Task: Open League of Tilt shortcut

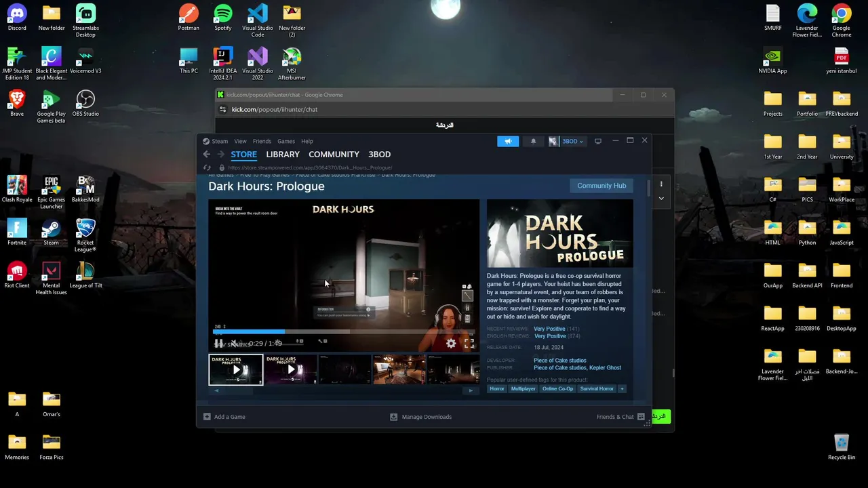Action: [85, 274]
